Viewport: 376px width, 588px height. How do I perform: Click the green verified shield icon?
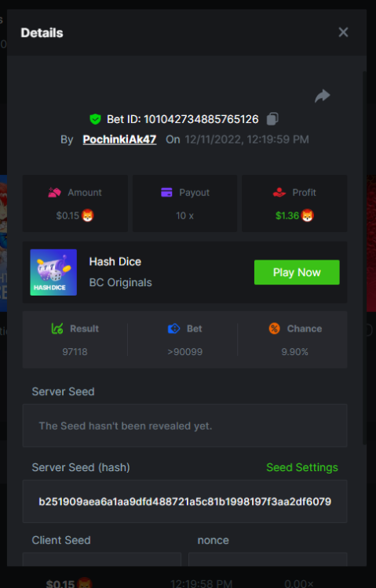(x=96, y=119)
